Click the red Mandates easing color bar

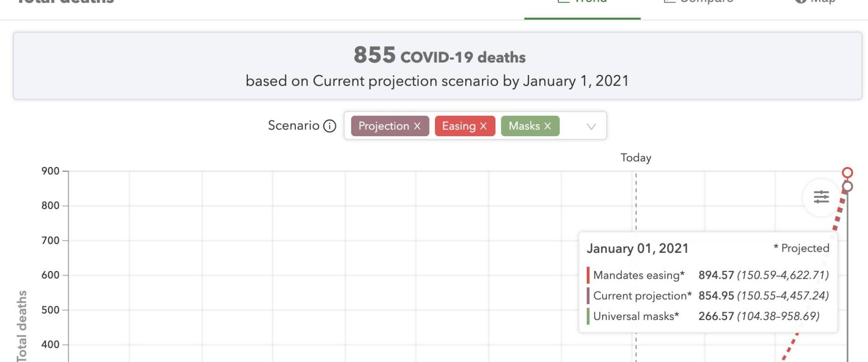[x=588, y=275]
